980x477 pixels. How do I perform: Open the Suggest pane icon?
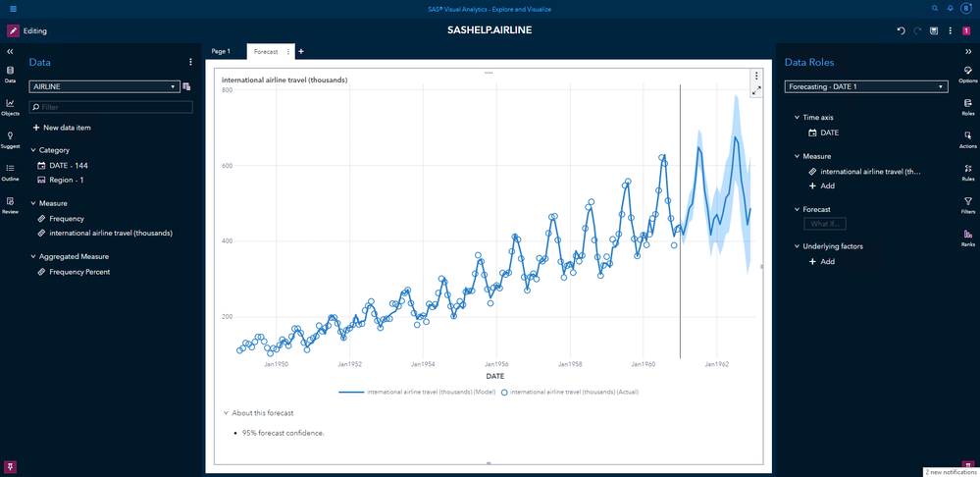(x=10, y=139)
